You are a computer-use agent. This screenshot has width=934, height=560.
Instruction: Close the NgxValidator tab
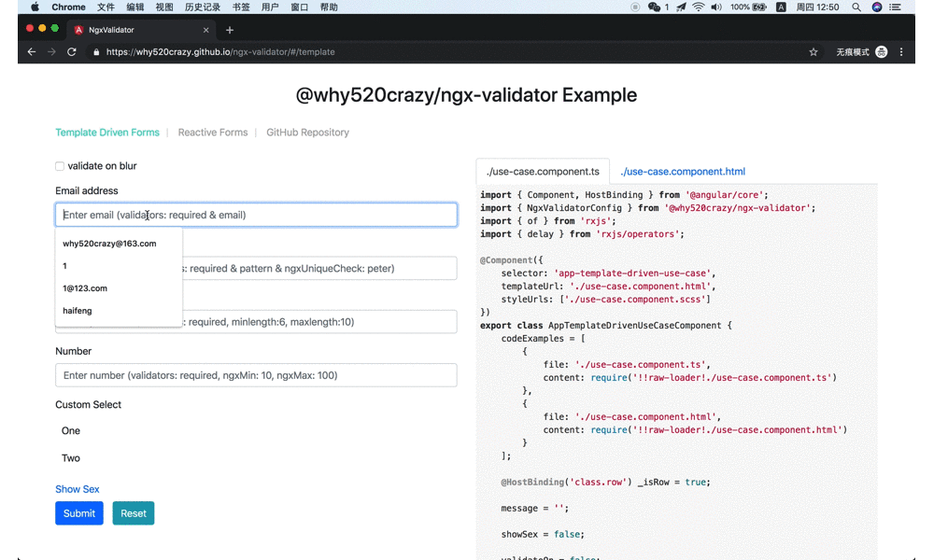click(x=206, y=30)
